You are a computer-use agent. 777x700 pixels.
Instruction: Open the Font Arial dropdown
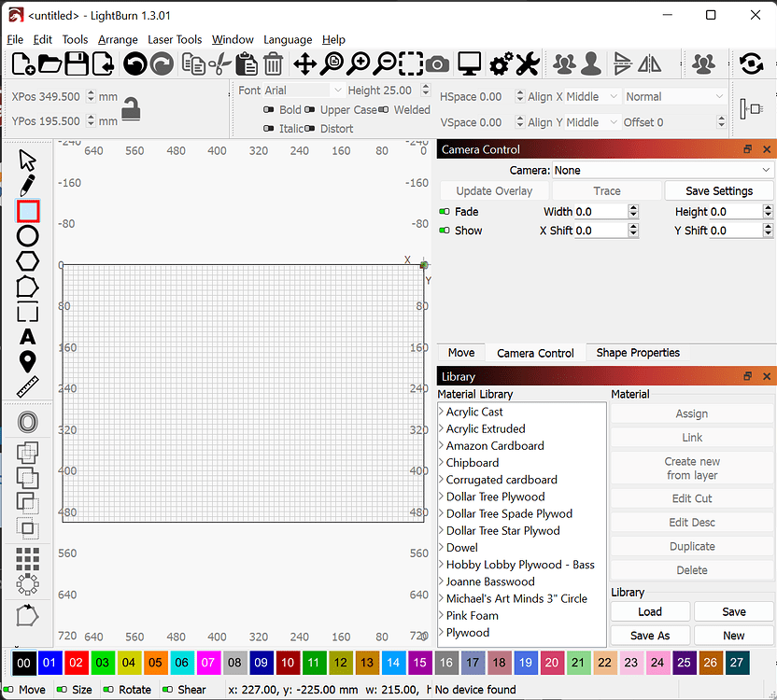click(303, 91)
